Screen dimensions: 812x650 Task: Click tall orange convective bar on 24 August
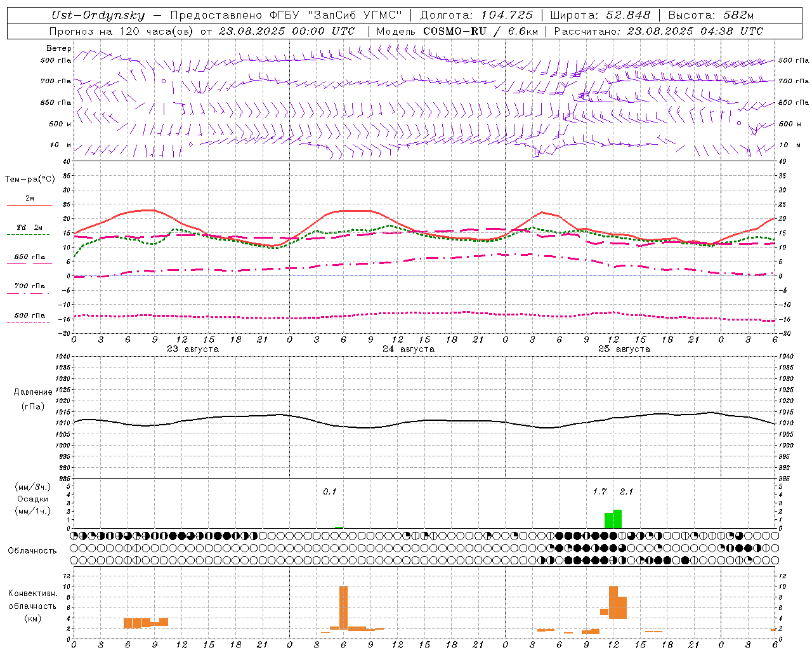(343, 607)
